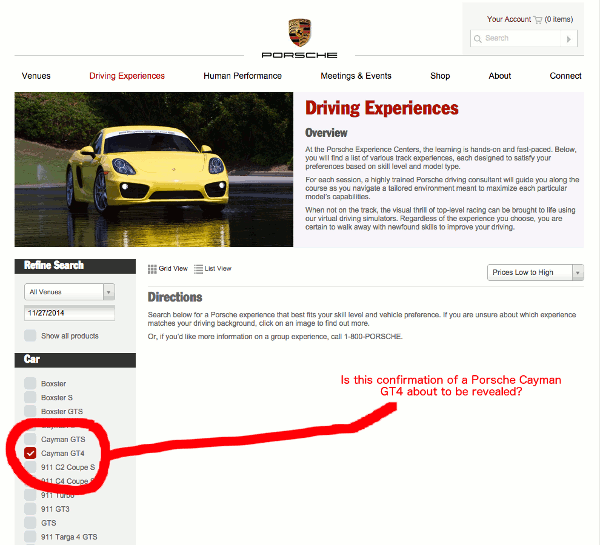Open the Meetings & Events menu
Screen dimensions: 600x545
pos(356,76)
